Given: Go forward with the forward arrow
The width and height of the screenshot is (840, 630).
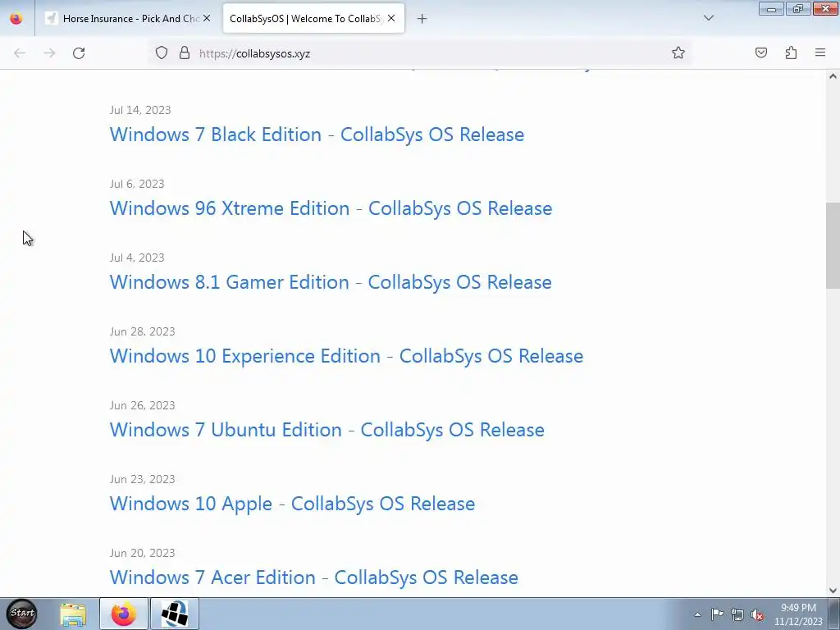Looking at the screenshot, I should (49, 53).
